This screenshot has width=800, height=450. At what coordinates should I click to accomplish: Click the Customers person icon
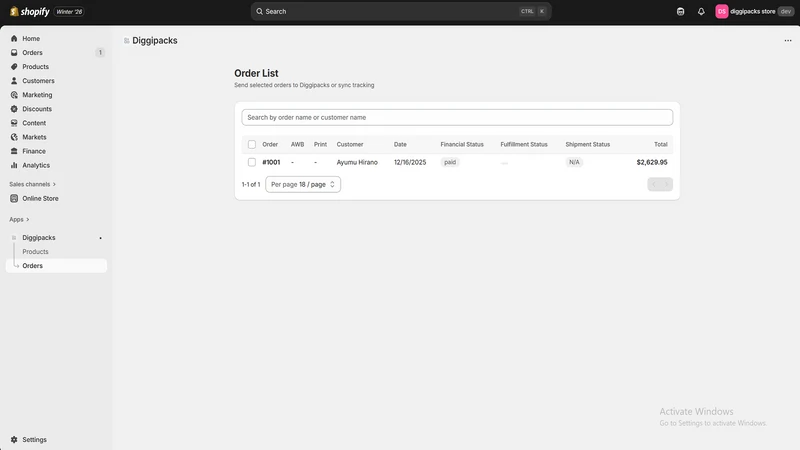click(14, 81)
